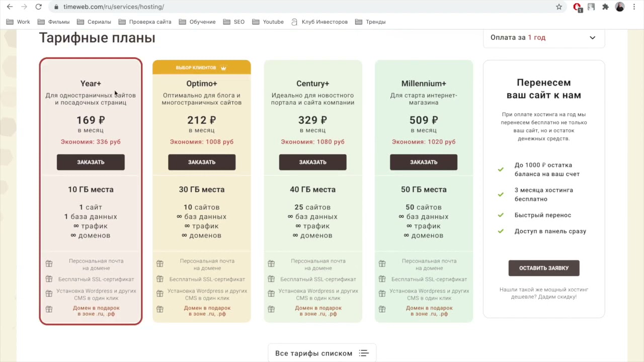Screen dimensions: 644x362
Task: Reload the page
Action: click(39, 7)
